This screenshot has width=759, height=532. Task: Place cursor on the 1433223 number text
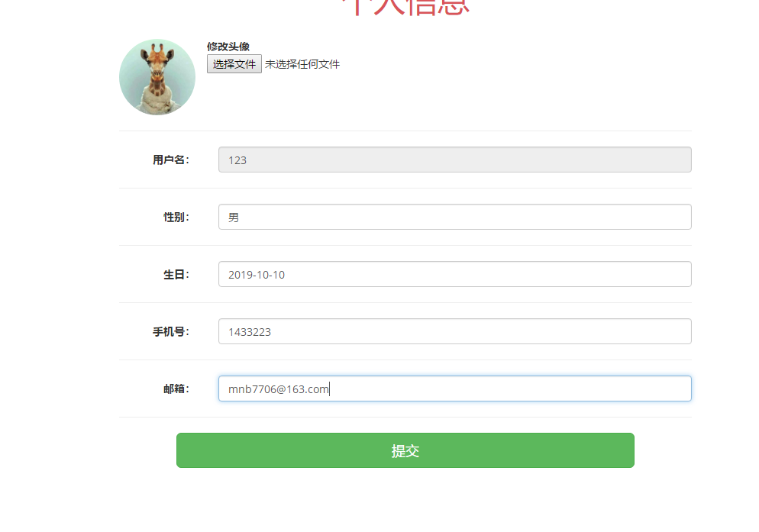click(250, 332)
